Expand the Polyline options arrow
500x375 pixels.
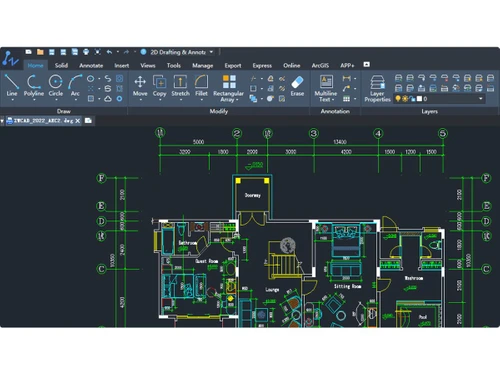[x=34, y=100]
